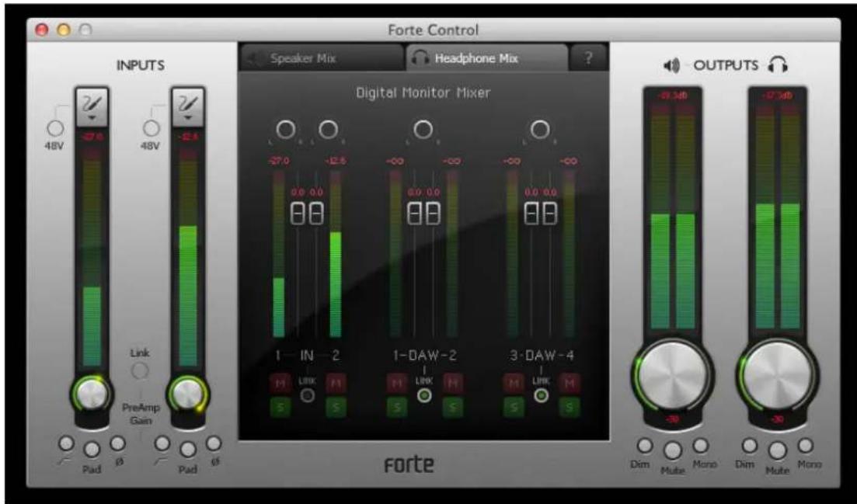The width and height of the screenshot is (857, 504).
Task: Click the pan knob for IN 2
Action: pyautogui.click(x=327, y=130)
